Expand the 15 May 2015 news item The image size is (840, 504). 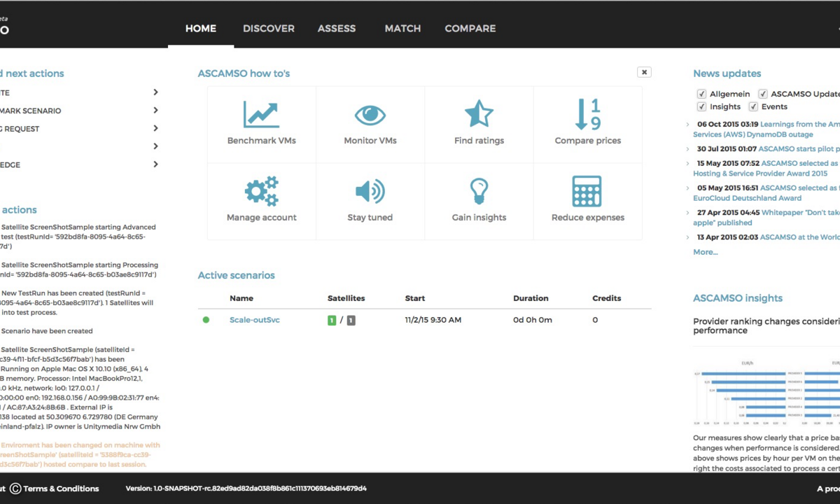(x=688, y=163)
